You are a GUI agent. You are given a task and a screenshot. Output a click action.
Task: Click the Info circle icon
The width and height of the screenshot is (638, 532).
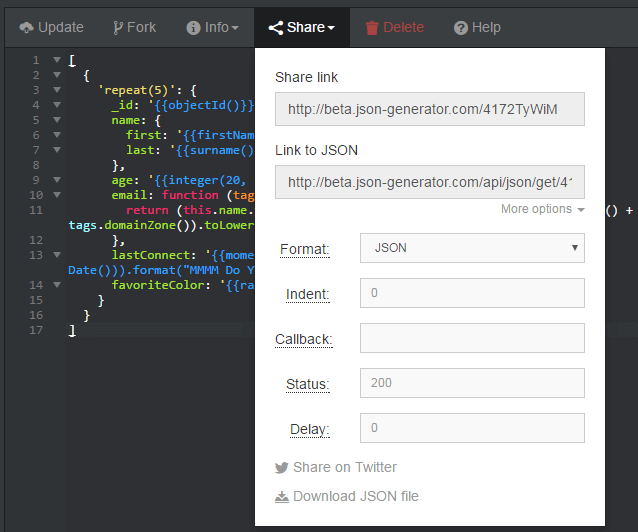pos(193,28)
